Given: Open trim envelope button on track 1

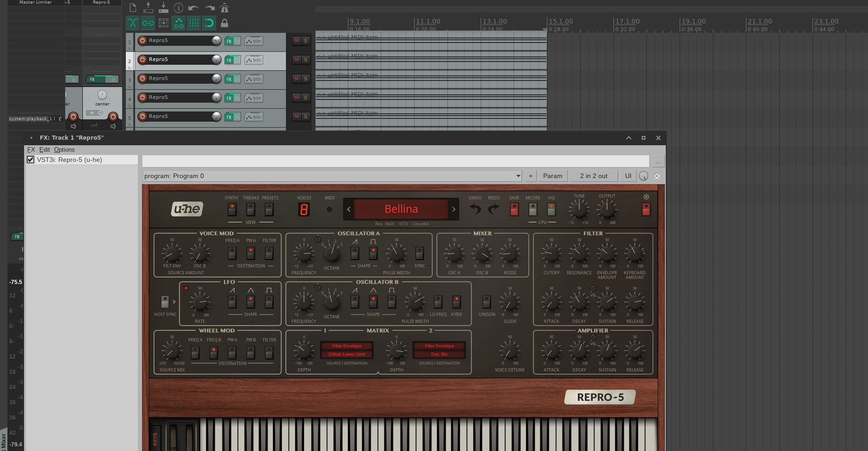Looking at the screenshot, I should [254, 41].
